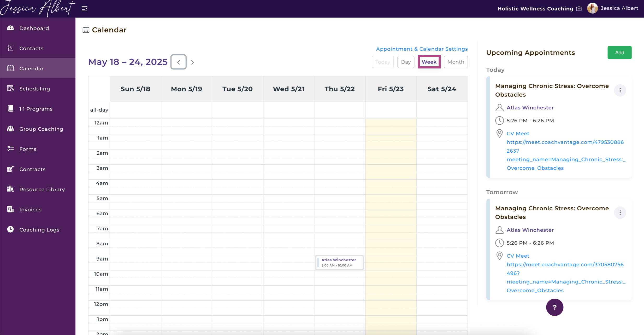Click the Contacts address book icon

[10, 48]
